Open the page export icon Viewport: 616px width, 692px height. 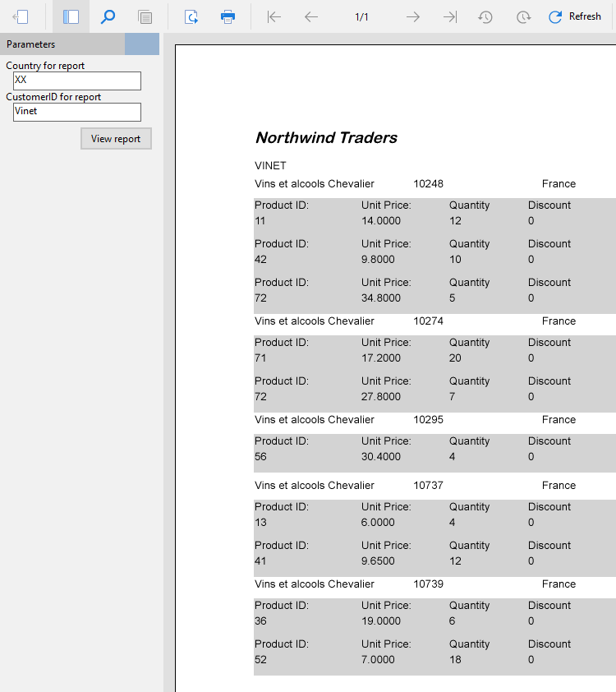[x=191, y=16]
